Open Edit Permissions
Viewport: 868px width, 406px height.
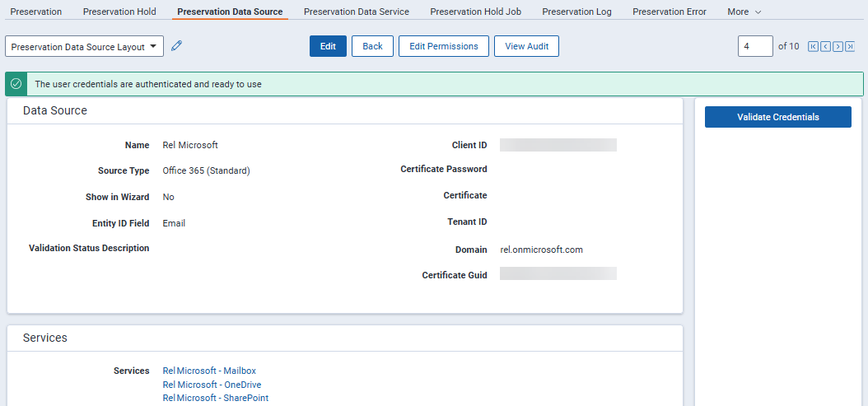443,46
